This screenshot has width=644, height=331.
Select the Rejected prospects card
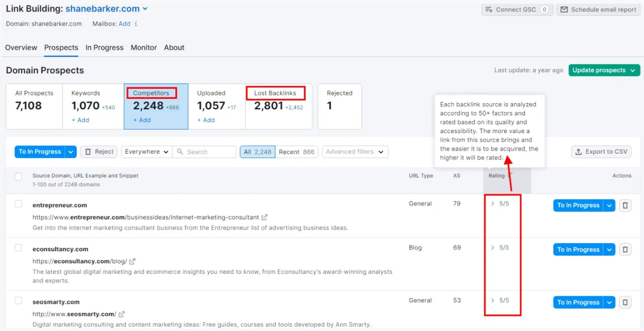(340, 107)
